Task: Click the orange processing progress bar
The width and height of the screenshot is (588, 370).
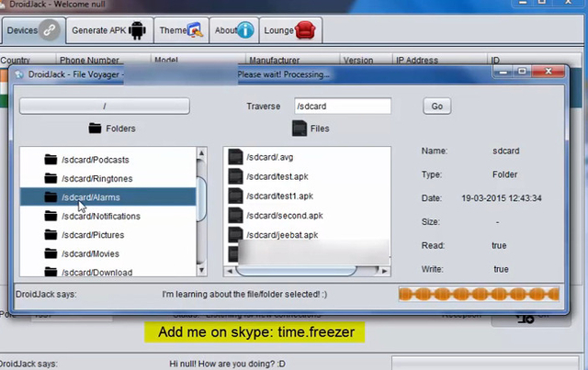Action: click(x=479, y=295)
